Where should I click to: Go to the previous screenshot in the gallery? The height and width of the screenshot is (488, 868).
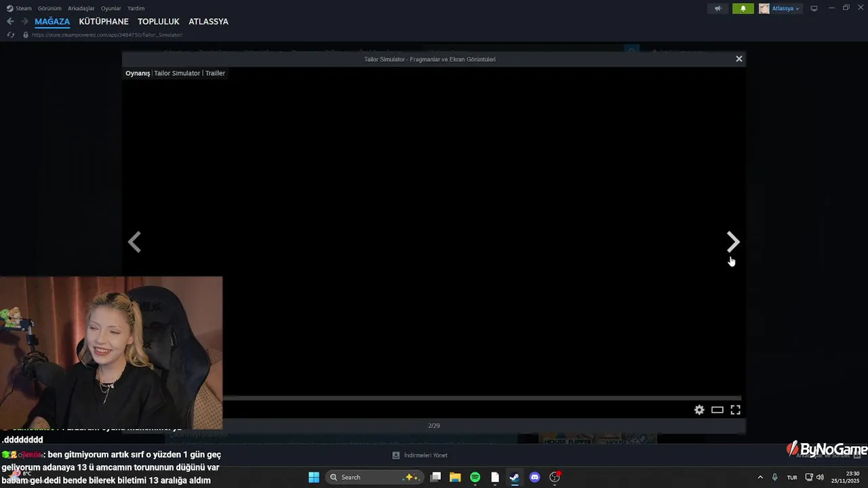coord(134,241)
